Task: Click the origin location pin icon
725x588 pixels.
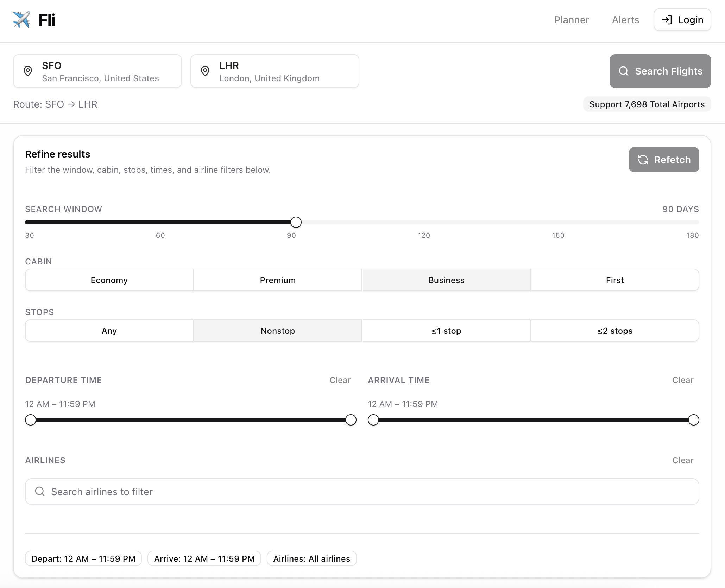Action: pyautogui.click(x=28, y=71)
